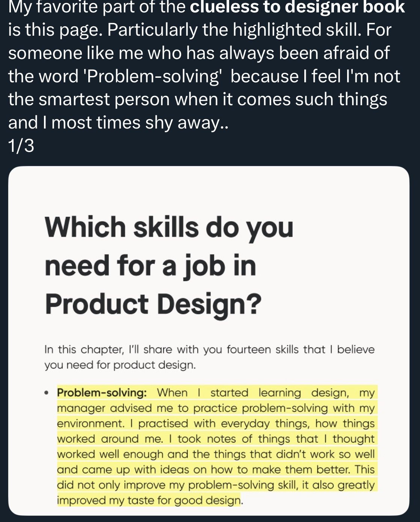Click the 'Product Design?' heading line
This screenshot has width=420, height=522.
[x=153, y=304]
